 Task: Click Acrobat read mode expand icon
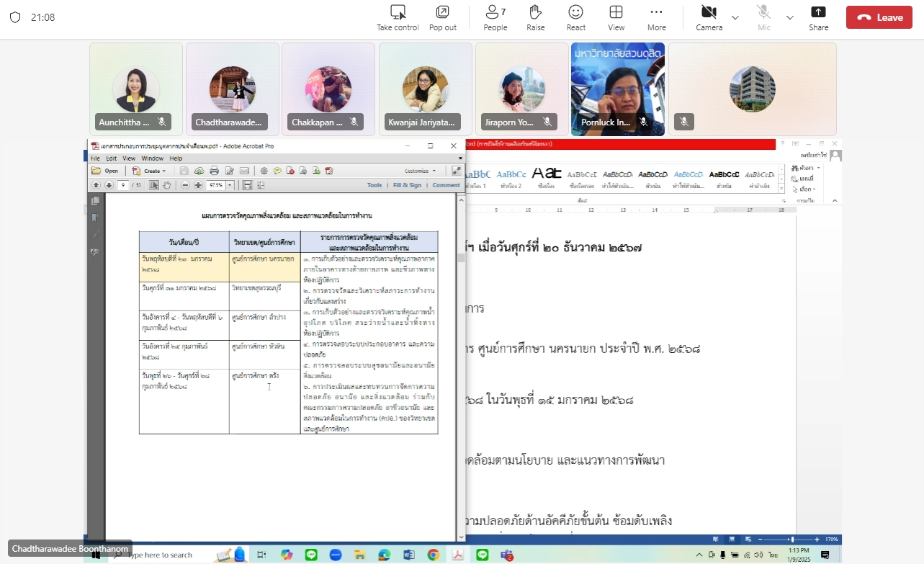coord(457,171)
